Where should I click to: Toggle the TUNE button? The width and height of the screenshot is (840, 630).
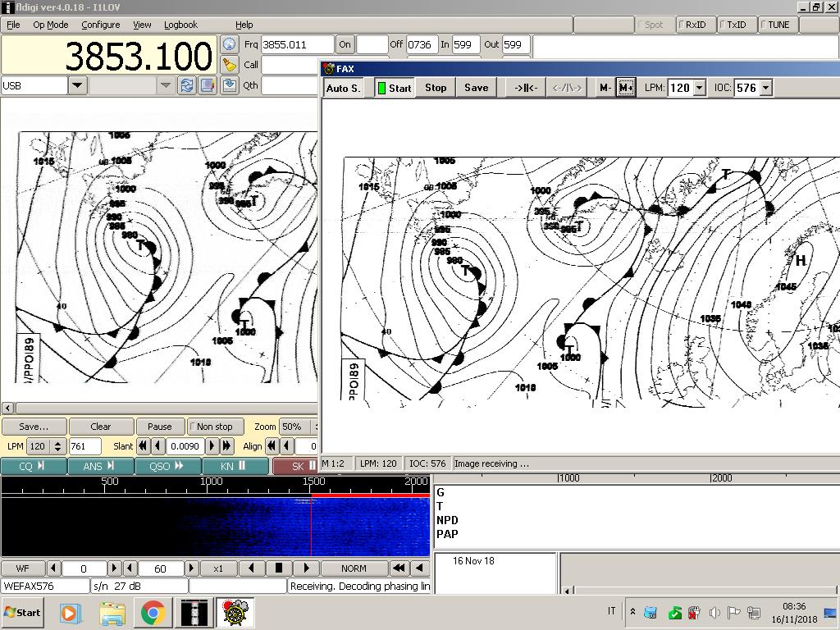click(778, 25)
